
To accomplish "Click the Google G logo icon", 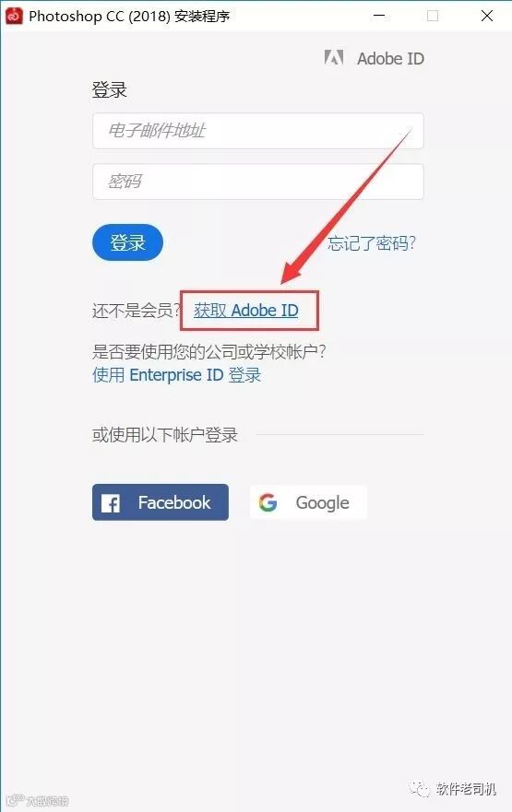I will [268, 502].
